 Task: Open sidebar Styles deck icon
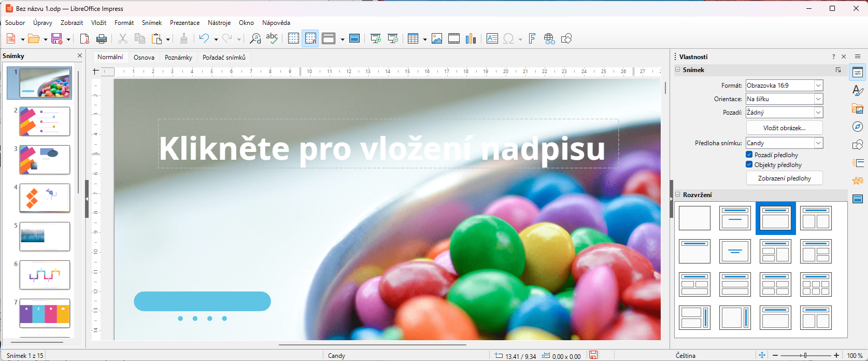pyautogui.click(x=858, y=91)
